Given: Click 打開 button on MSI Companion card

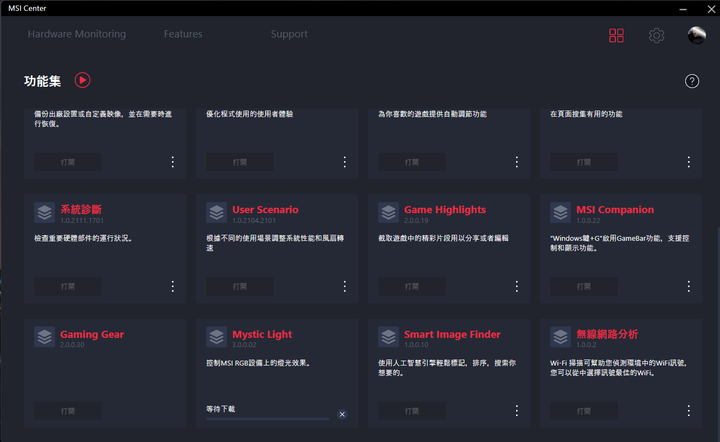Looking at the screenshot, I should (x=584, y=286).
